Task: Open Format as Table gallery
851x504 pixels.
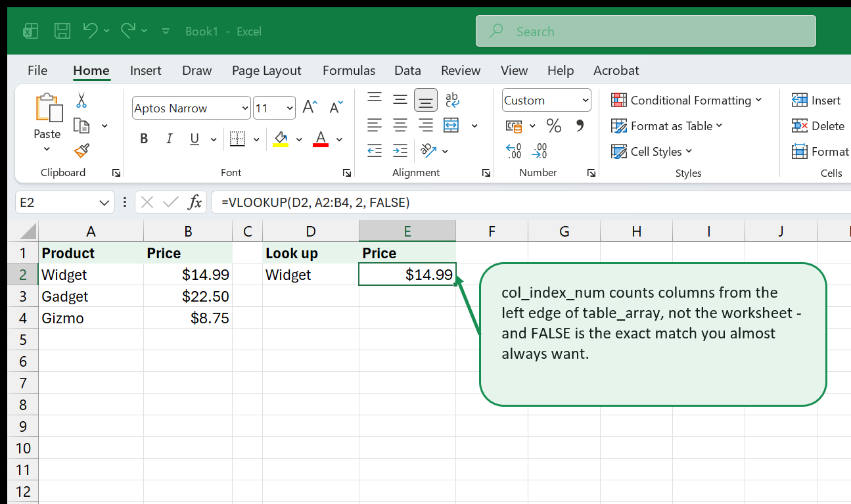Action: (x=667, y=126)
